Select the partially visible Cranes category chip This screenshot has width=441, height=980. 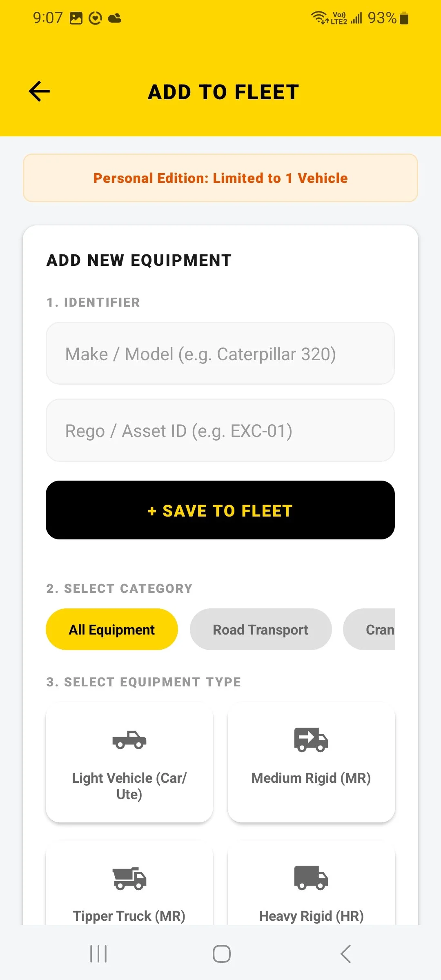tap(369, 629)
